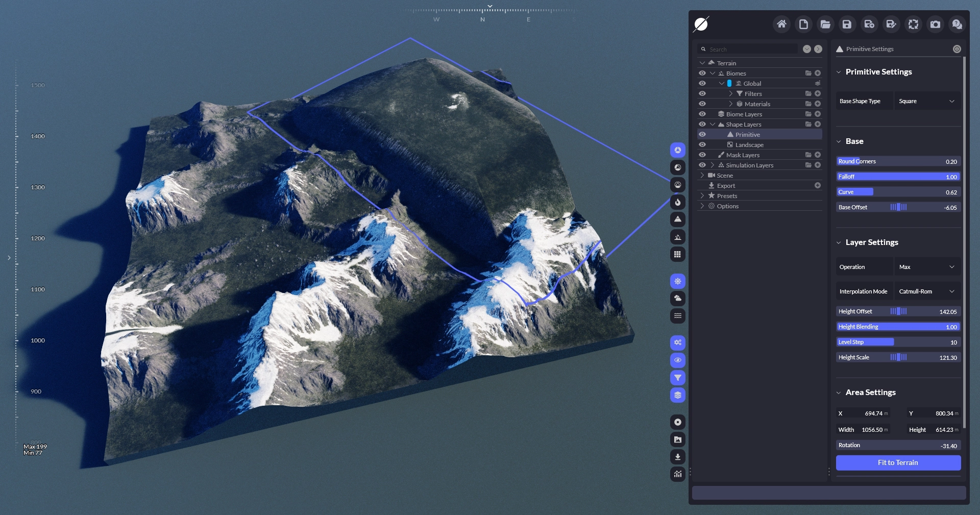Click the refresh arrows icon in top toolbar
The width and height of the screenshot is (980, 515).
[913, 24]
